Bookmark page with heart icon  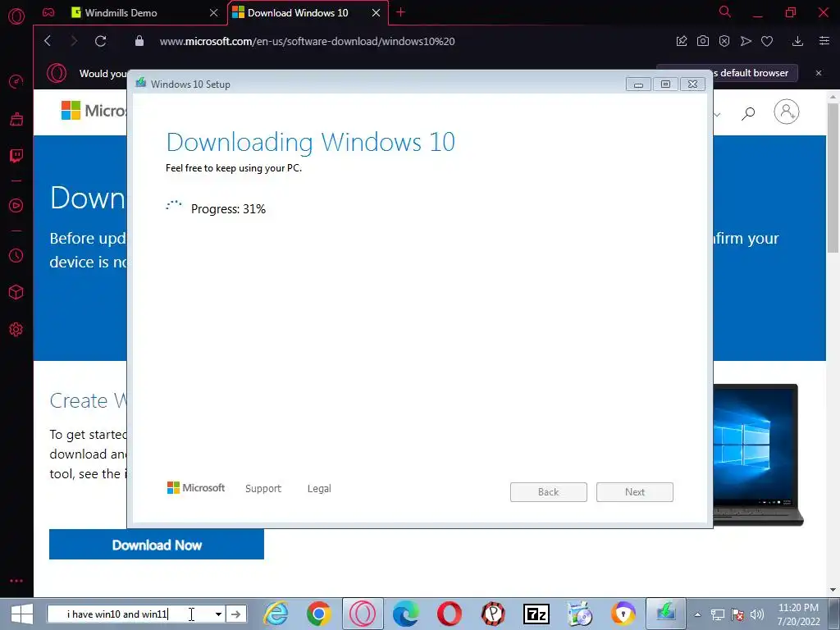click(x=767, y=41)
